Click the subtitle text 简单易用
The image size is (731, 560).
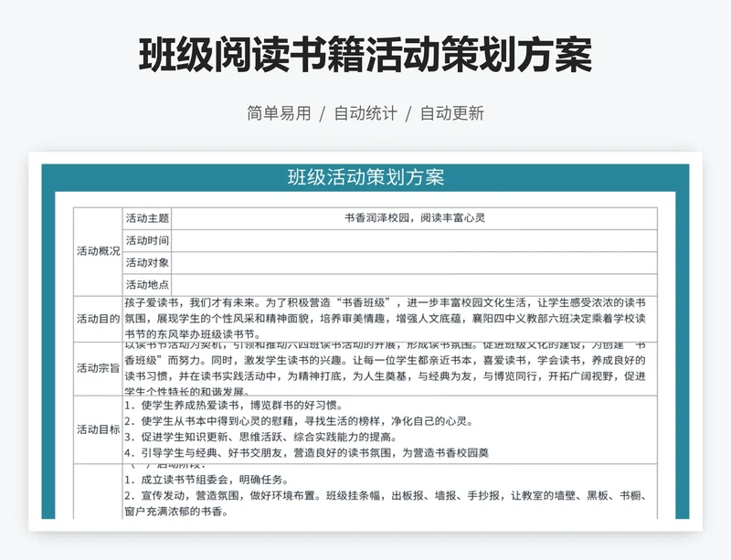click(x=279, y=113)
